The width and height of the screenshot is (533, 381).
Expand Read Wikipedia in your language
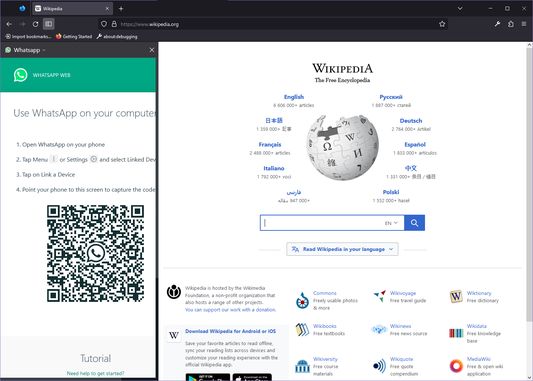click(342, 249)
